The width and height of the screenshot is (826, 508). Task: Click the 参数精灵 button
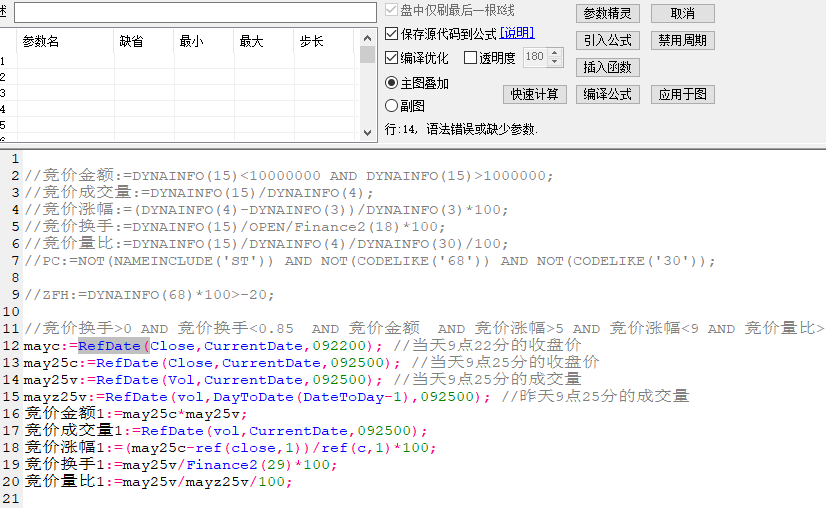point(608,13)
